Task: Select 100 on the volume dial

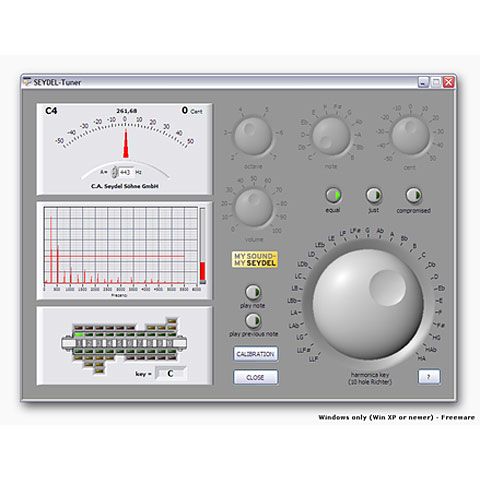Action: pyautogui.click(x=277, y=231)
